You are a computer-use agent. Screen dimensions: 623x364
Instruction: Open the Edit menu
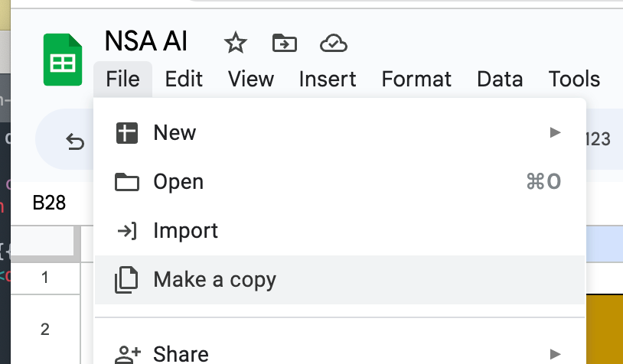184,79
